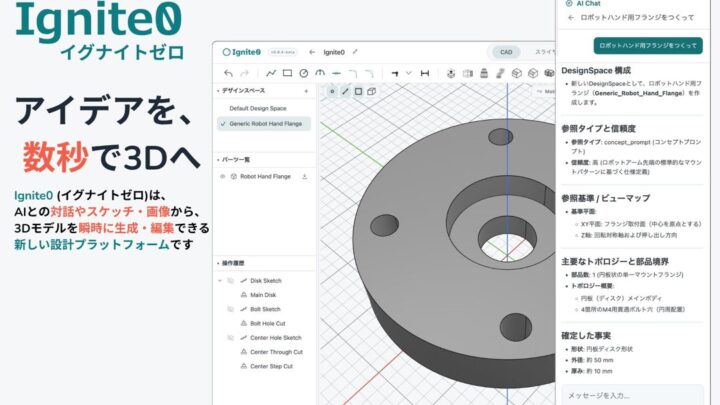Add a new design space with plus button
Viewport: 720px width, 405px height.
(x=306, y=91)
